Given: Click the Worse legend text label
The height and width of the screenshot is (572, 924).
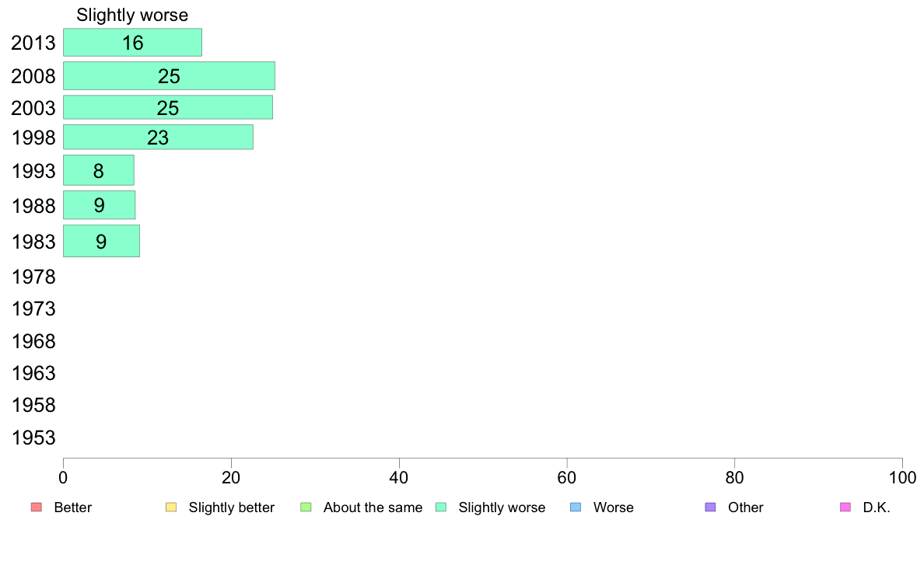Looking at the screenshot, I should 614,507.
